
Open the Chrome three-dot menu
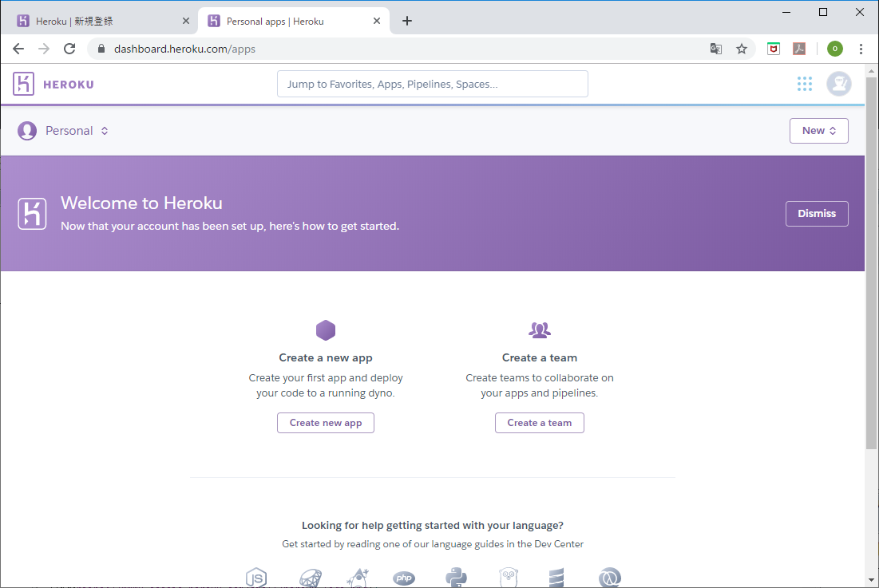[x=861, y=49]
